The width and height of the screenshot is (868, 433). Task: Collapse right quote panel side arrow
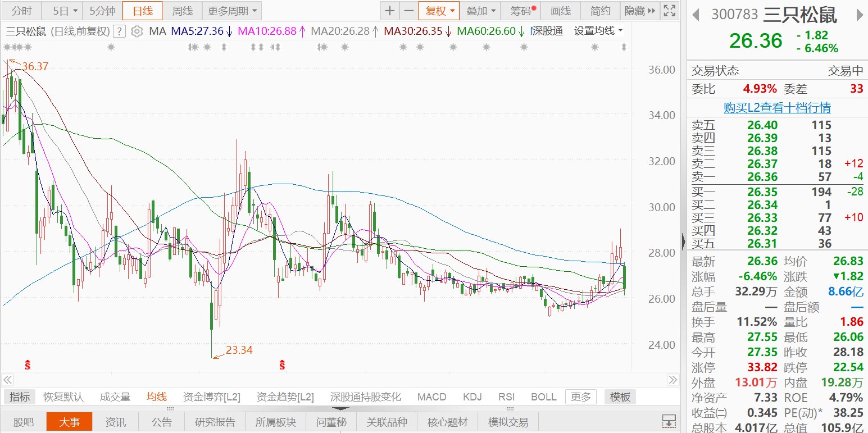[x=683, y=242]
